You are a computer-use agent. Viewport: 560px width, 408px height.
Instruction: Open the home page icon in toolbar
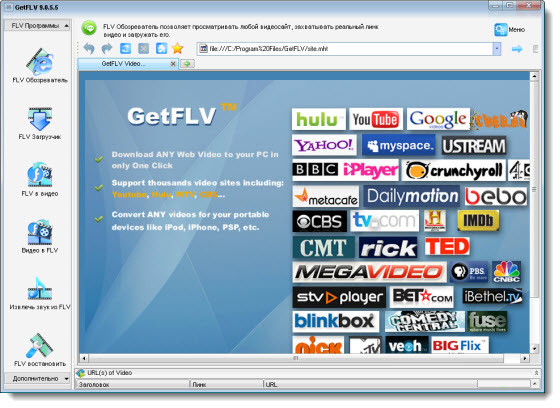(x=161, y=48)
